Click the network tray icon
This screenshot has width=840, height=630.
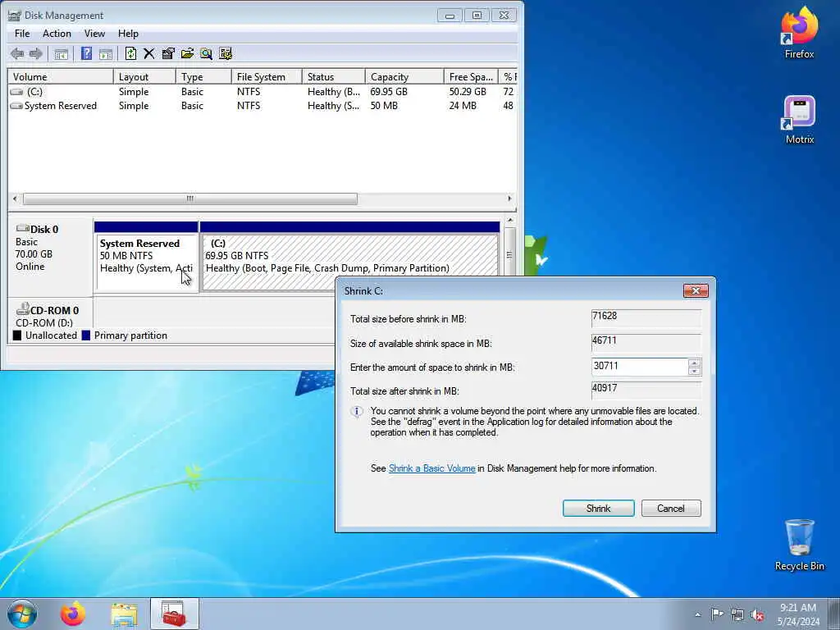point(737,614)
